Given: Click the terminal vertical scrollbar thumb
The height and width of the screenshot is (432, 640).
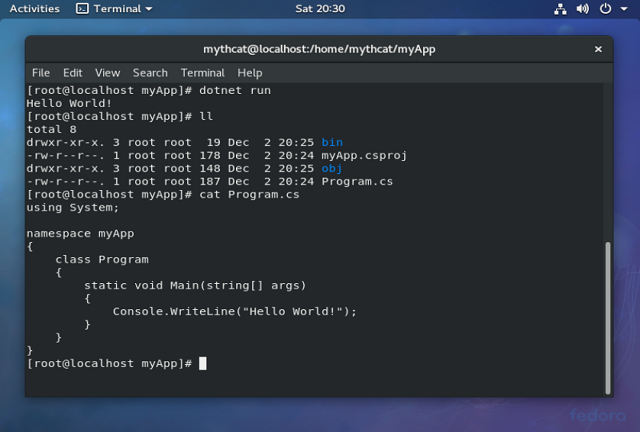Looking at the screenshot, I should (608, 318).
